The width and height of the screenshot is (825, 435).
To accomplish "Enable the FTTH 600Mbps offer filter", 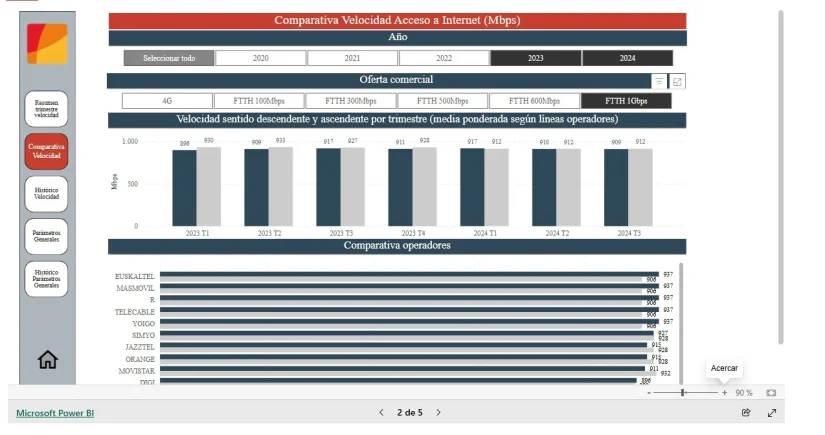I will click(x=534, y=101).
